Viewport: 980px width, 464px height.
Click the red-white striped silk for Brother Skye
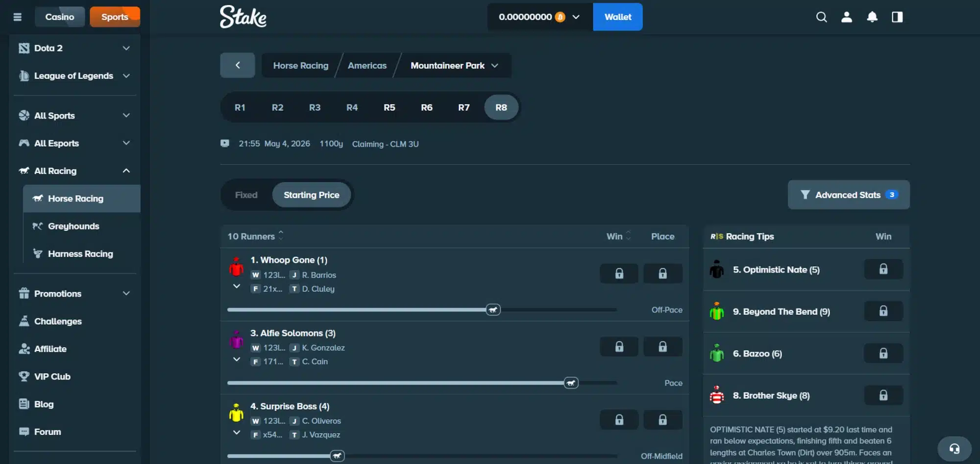tap(717, 395)
